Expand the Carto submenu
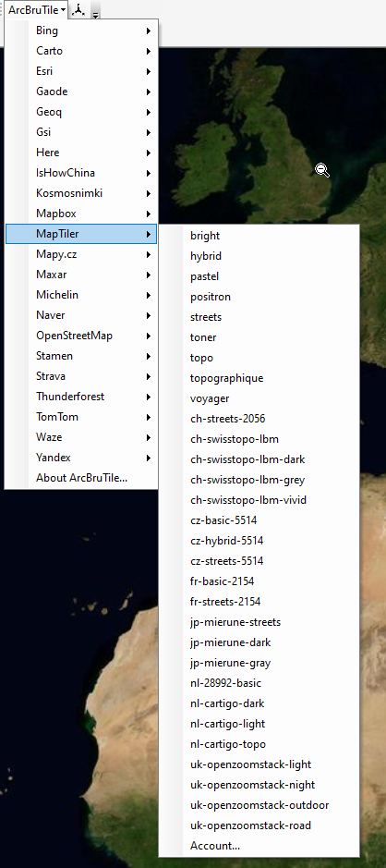This screenshot has height=868, width=386. point(81,51)
